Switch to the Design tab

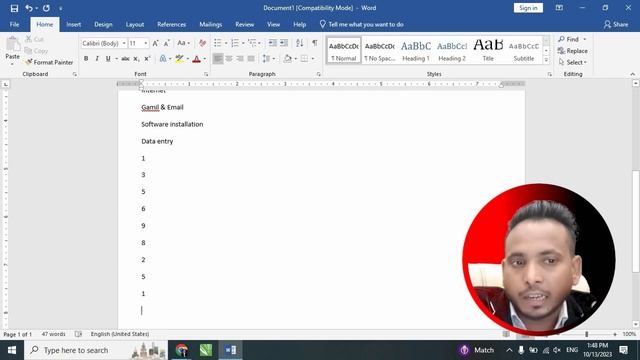(x=103, y=24)
